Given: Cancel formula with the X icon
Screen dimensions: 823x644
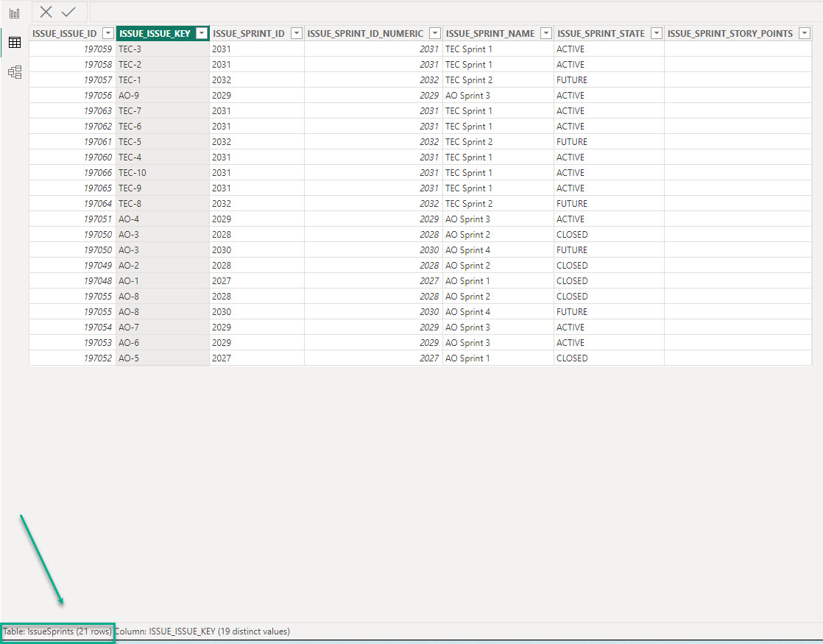Looking at the screenshot, I should tap(46, 12).
